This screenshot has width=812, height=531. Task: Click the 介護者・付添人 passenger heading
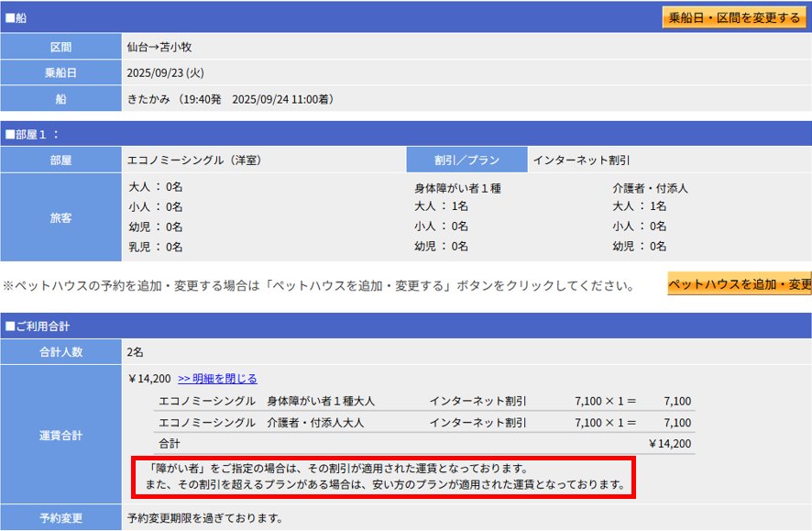650,188
